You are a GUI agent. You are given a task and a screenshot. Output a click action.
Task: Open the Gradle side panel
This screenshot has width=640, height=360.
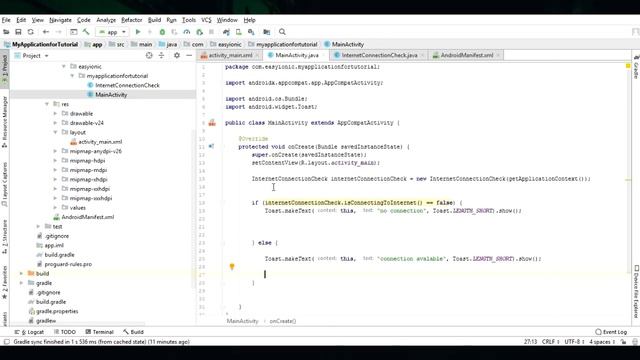[x=636, y=67]
